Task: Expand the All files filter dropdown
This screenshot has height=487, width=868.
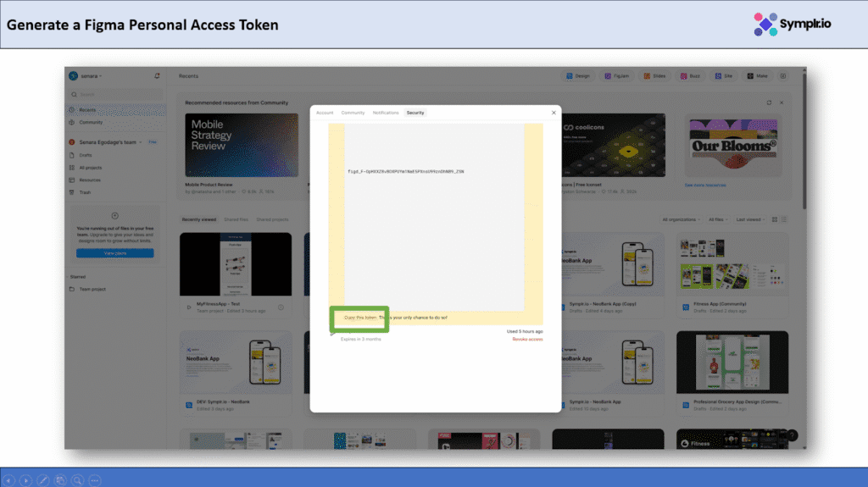Action: coord(720,219)
